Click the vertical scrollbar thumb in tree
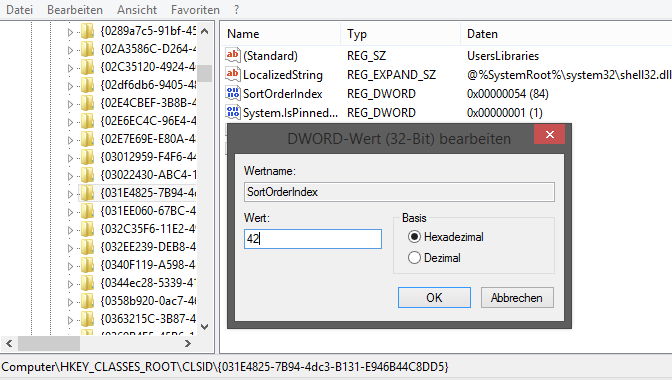672x380 pixels. [205, 73]
